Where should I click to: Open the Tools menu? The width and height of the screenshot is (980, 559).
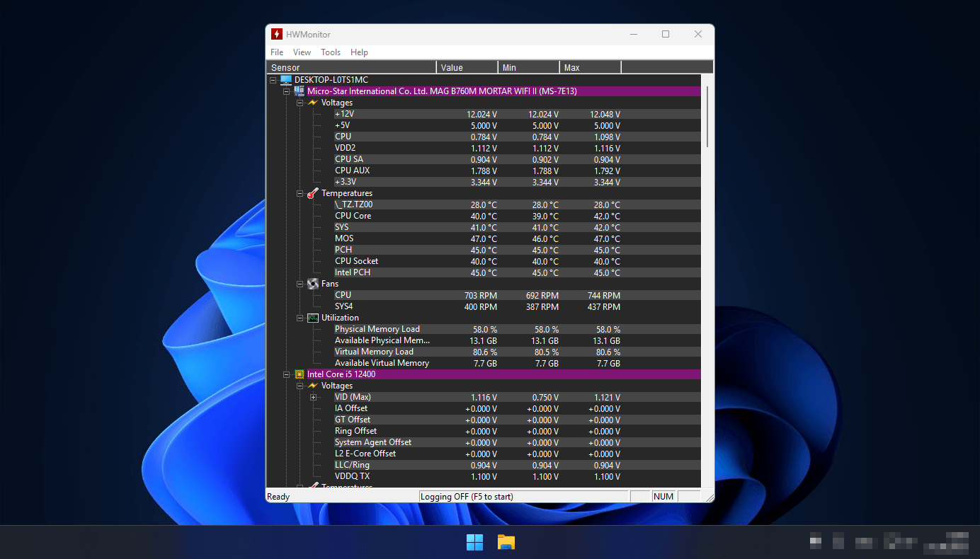click(331, 52)
